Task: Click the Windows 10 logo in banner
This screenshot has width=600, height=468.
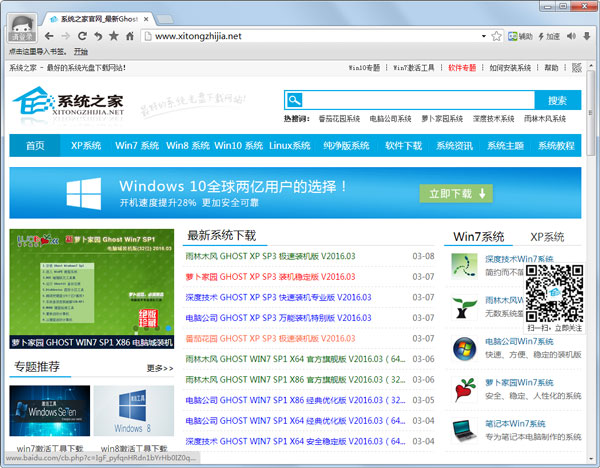Action: pyautogui.click(x=84, y=193)
